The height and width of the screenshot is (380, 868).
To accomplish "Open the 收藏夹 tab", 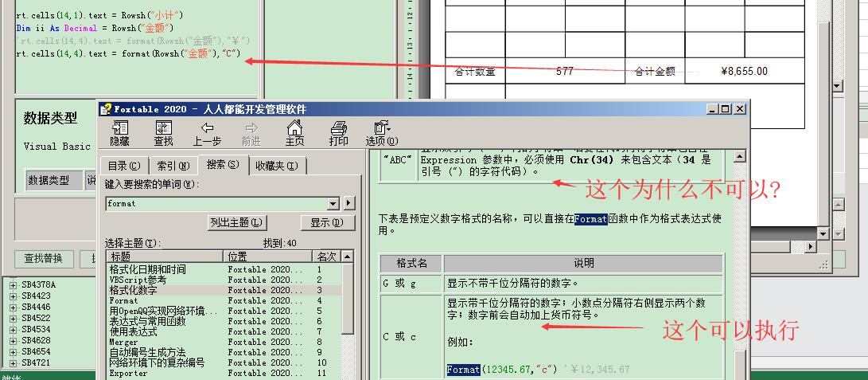I will 276,166.
